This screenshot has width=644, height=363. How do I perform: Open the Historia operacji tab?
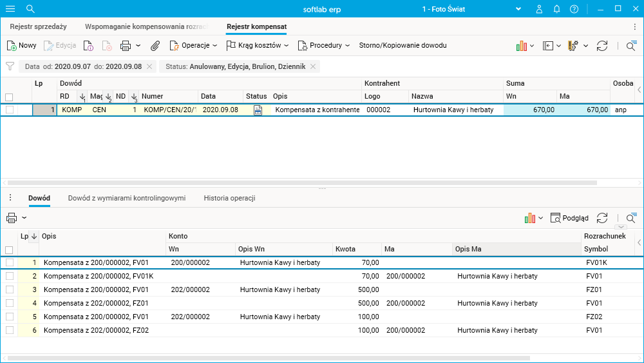[229, 198]
